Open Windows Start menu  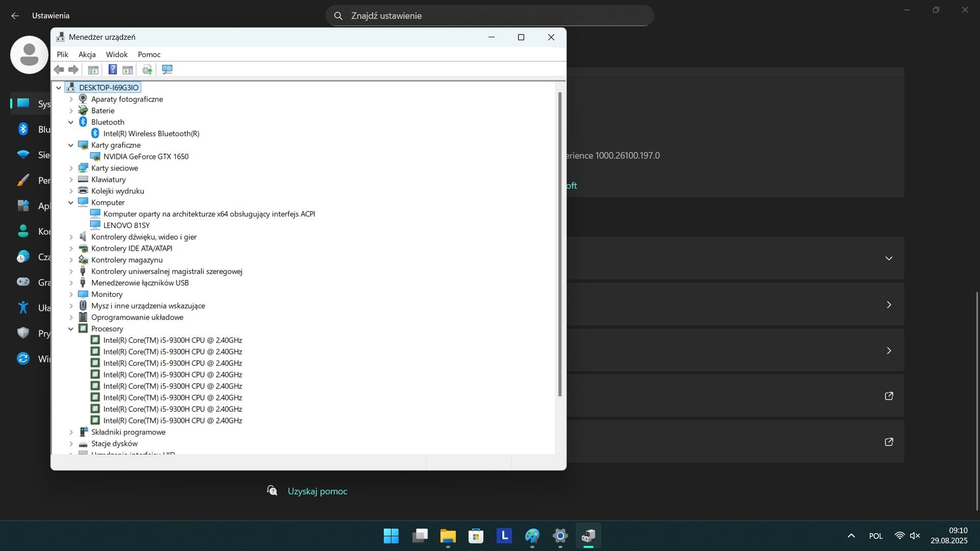point(391,536)
